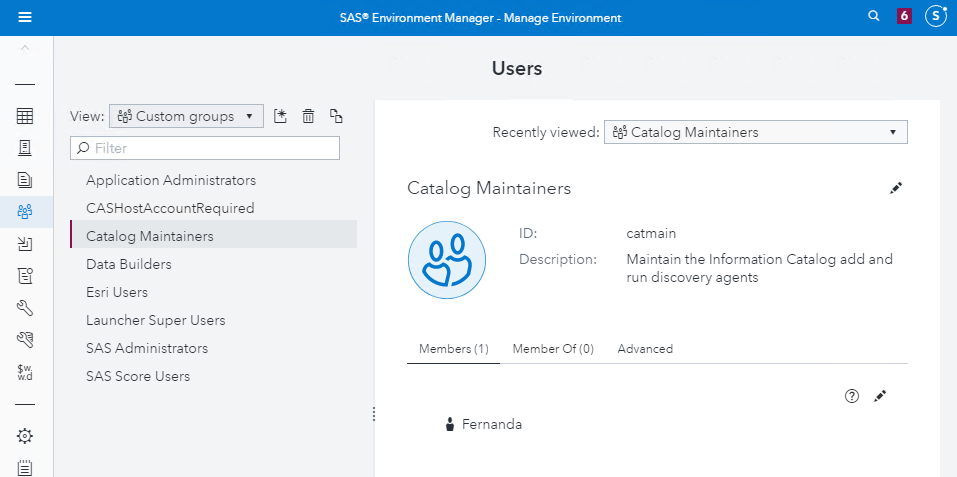Open the Users page in sidebar

pos(25,211)
